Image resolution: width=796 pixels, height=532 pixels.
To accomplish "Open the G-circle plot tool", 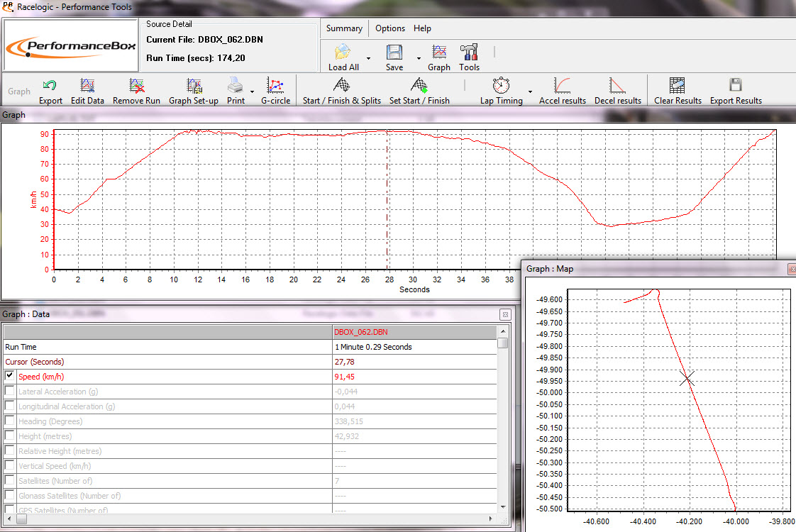I will pyautogui.click(x=276, y=85).
